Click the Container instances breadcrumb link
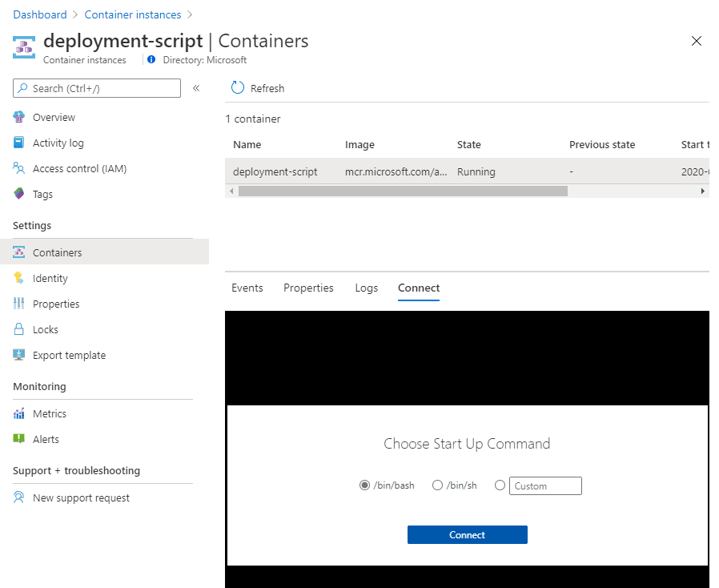The width and height of the screenshot is (719, 588). coord(133,14)
